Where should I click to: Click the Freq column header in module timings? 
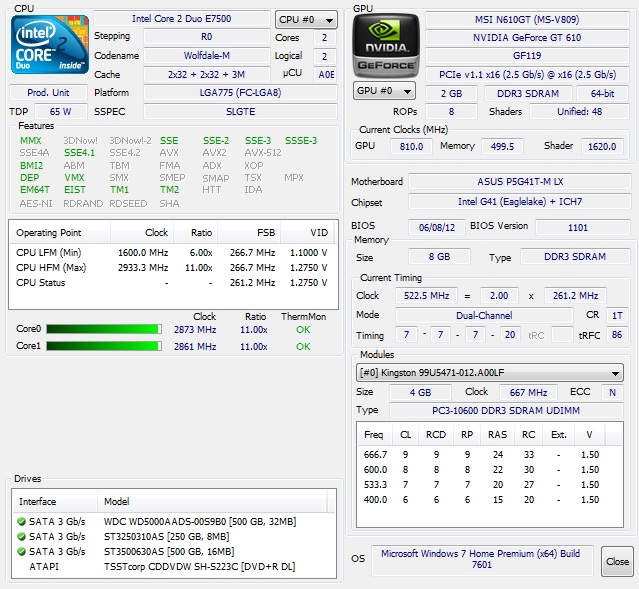374,435
